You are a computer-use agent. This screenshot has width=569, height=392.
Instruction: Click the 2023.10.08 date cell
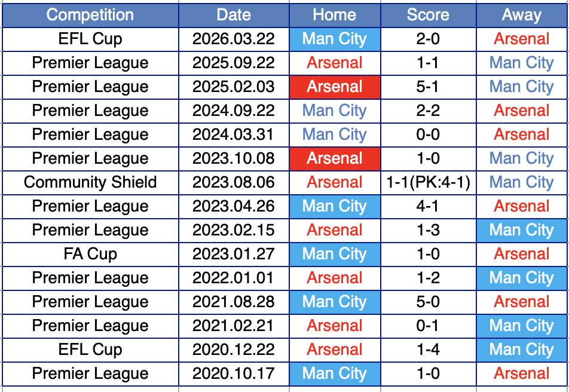[234, 158]
